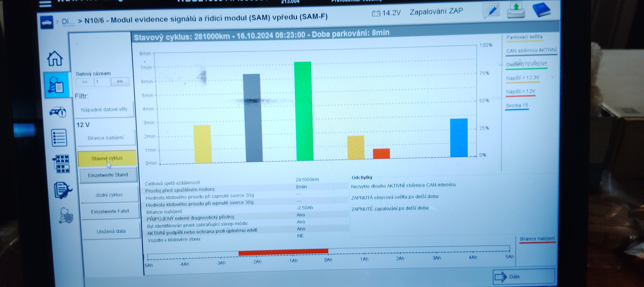The image size is (644, 287).
Task: Select the Bilance nabíjení filter button
Action: (x=106, y=138)
